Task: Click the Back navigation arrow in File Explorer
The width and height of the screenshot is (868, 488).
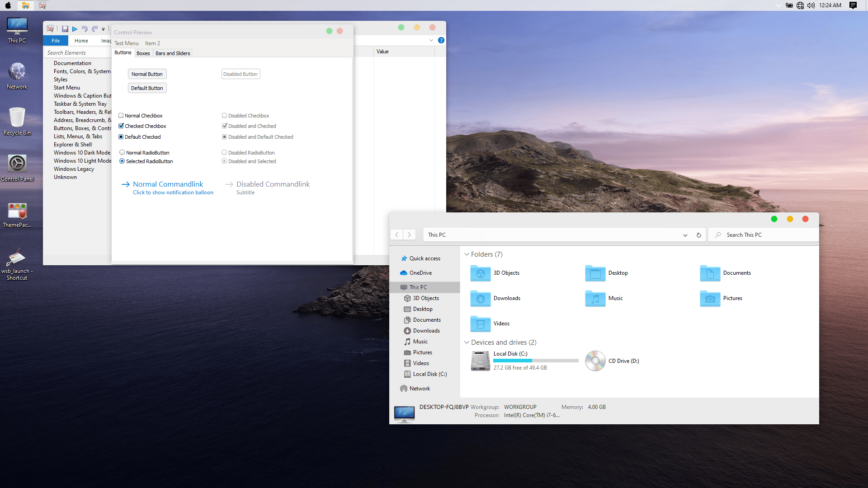Action: [396, 234]
